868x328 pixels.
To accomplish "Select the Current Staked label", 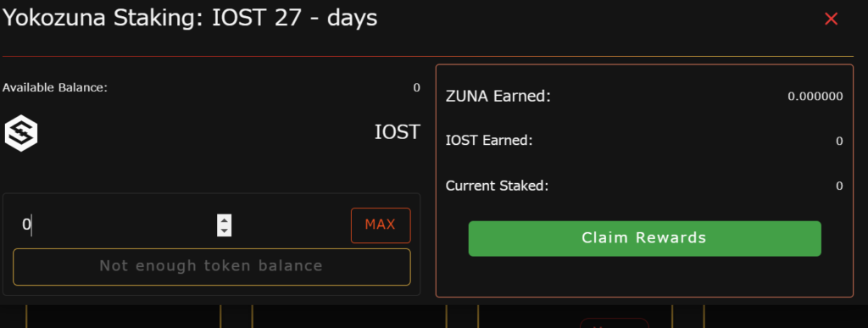I will point(497,186).
